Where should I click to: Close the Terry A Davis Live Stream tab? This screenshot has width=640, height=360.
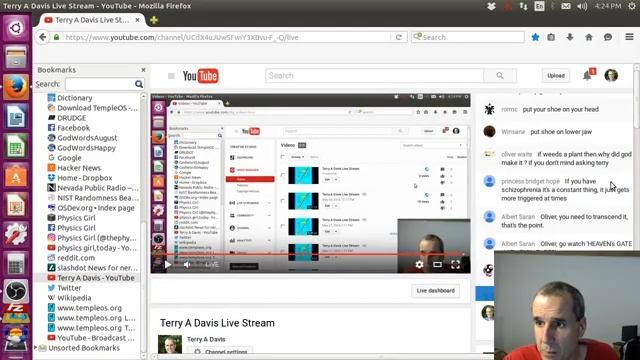point(138,20)
